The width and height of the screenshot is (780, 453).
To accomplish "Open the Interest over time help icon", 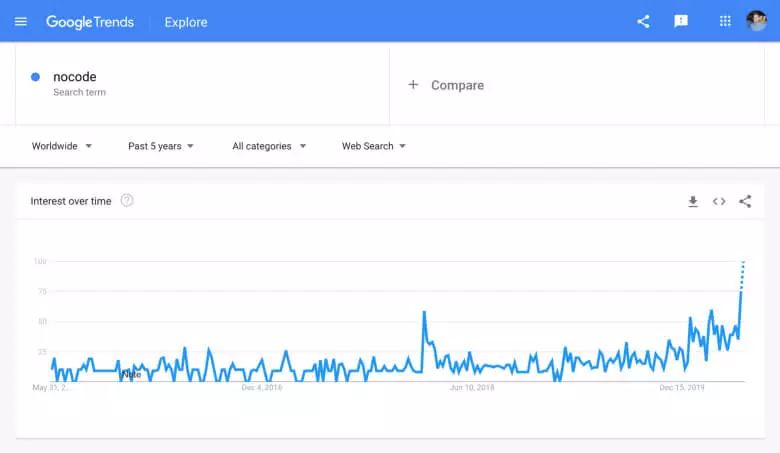I will click(127, 200).
